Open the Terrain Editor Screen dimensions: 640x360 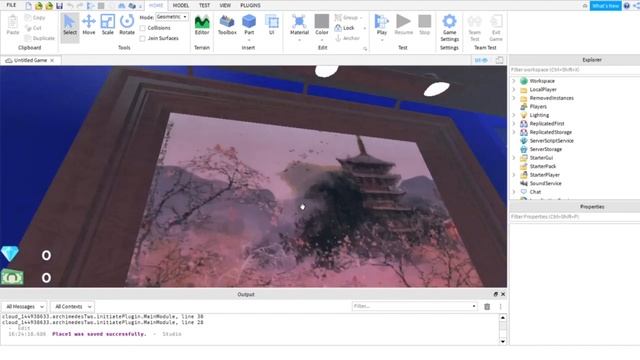pyautogui.click(x=202, y=25)
